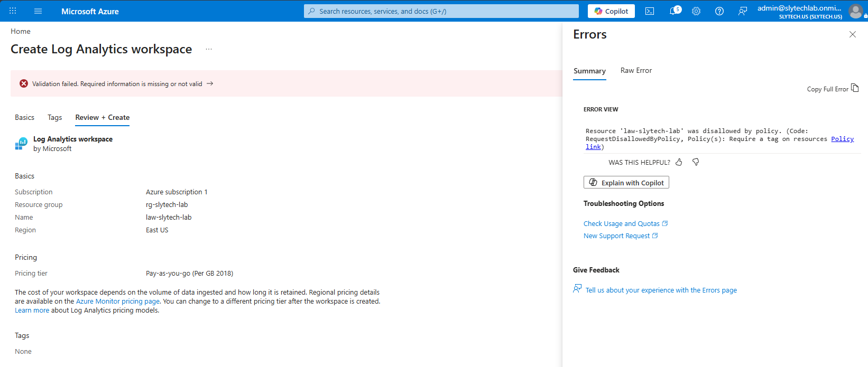Image resolution: width=868 pixels, height=367 pixels.
Task: Click the resource group value rg-slytech-lab
Action: tap(167, 204)
